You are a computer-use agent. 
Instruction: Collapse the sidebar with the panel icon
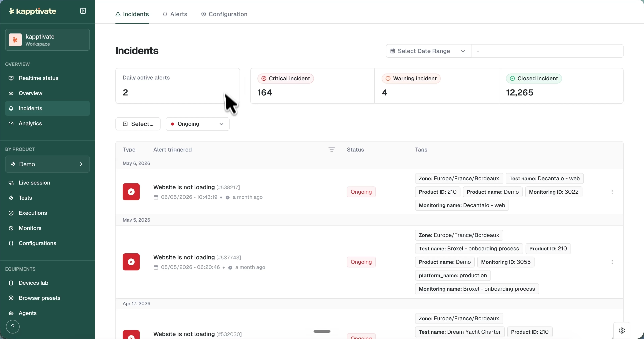coord(83,11)
